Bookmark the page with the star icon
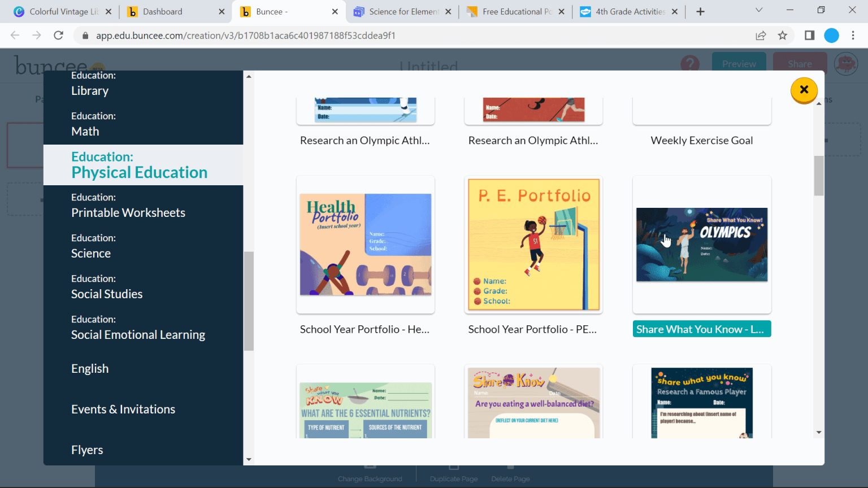 [x=783, y=35]
